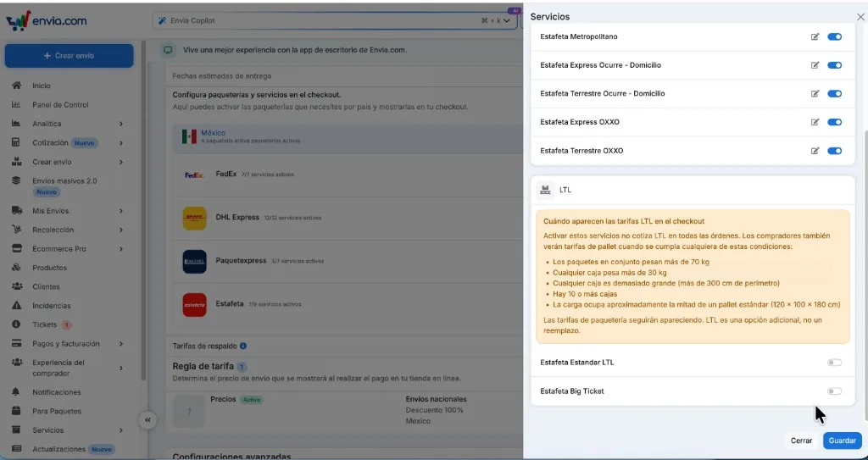
Task: Disable Estafeta Terrestre OXXO switch
Action: [x=834, y=151]
